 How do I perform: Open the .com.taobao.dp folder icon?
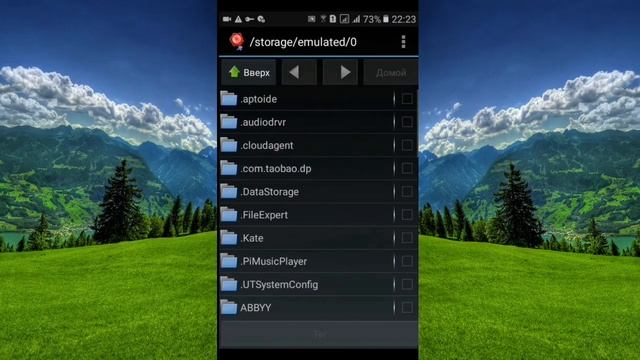(229, 168)
